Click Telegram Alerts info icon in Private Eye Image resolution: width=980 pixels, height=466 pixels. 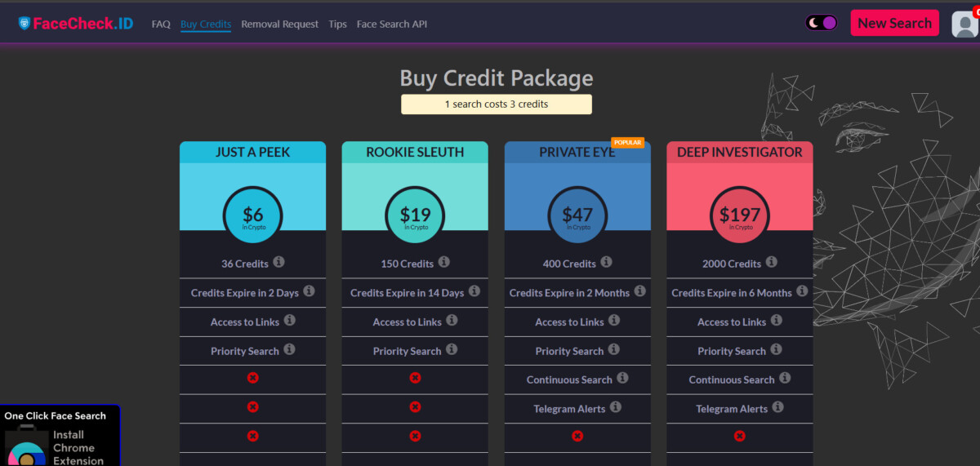click(x=615, y=407)
